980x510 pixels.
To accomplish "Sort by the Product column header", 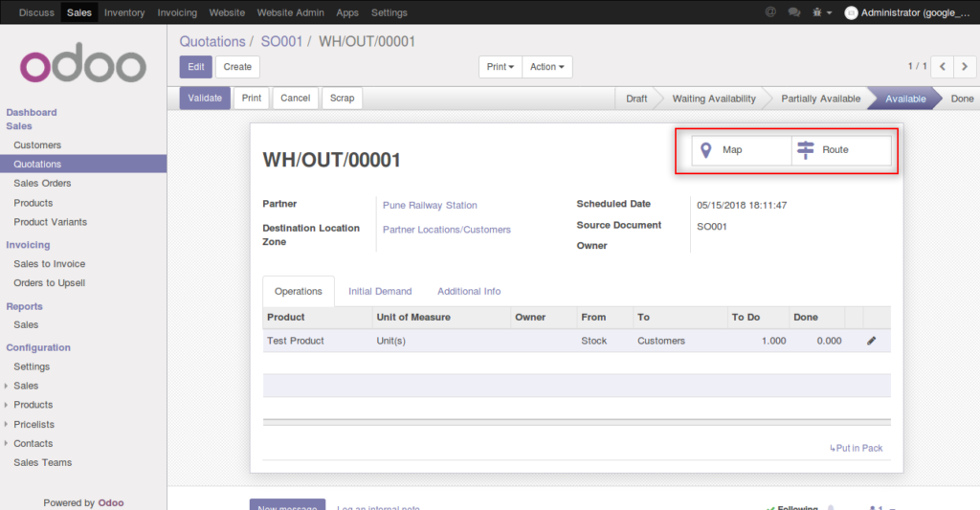I will click(317, 318).
